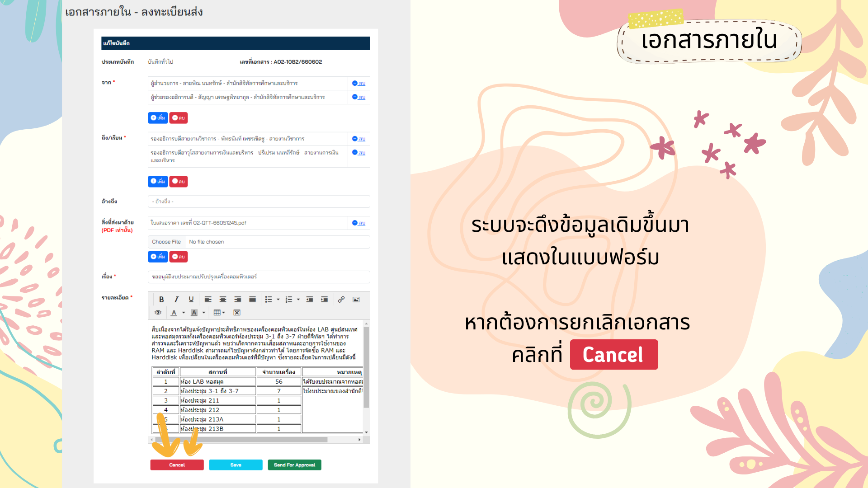This screenshot has width=868, height=488.
Task: Click the editor scroll-down arrow
Action: click(x=366, y=432)
